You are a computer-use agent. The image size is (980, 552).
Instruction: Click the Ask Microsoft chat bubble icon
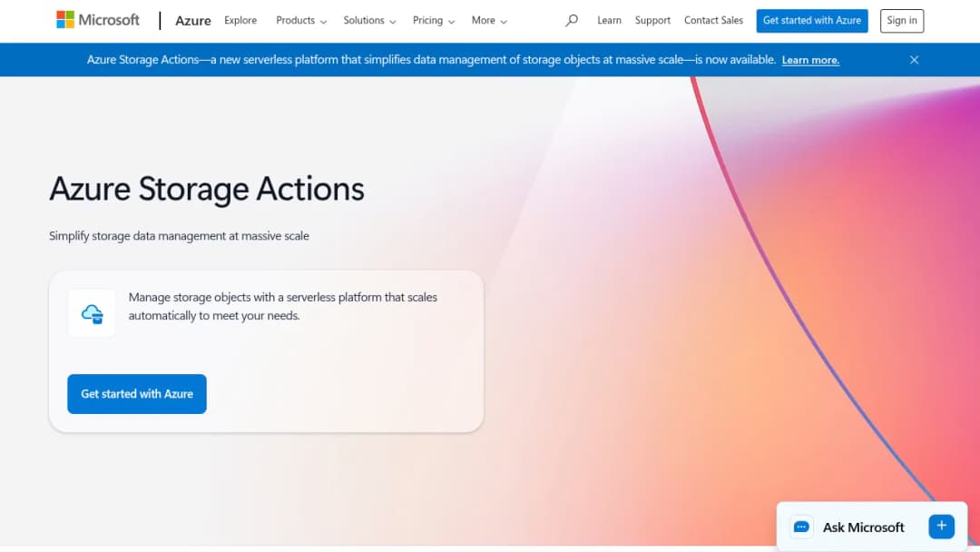click(801, 527)
